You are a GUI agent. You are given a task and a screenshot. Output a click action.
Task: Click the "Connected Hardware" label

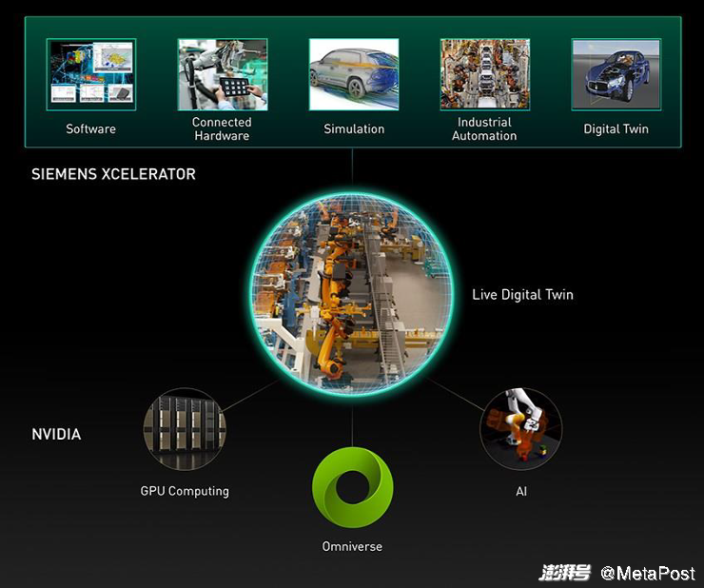point(222,128)
